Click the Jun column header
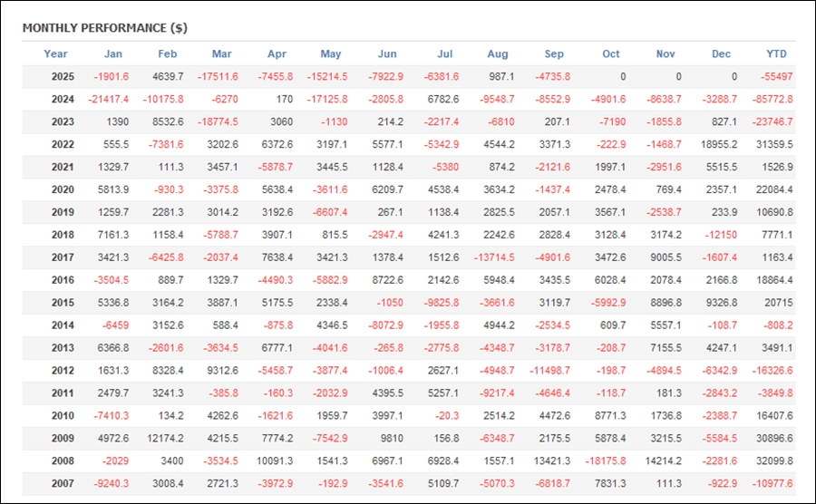 386,53
